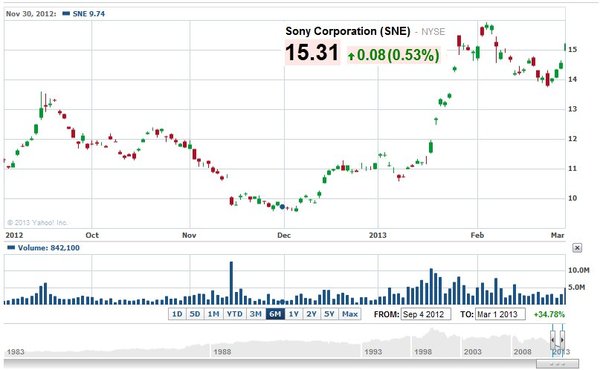Click the blue marker dot on price chart
The width and height of the screenshot is (600, 370).
pos(282,207)
